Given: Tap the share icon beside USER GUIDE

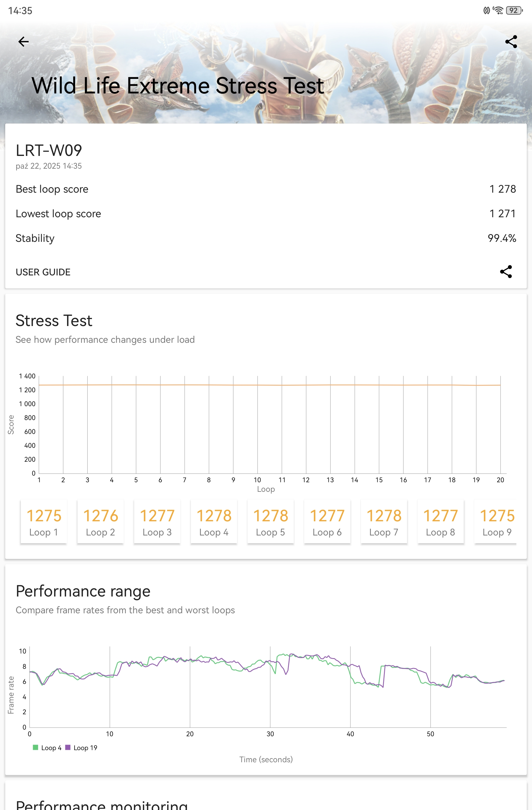Looking at the screenshot, I should tap(506, 272).
